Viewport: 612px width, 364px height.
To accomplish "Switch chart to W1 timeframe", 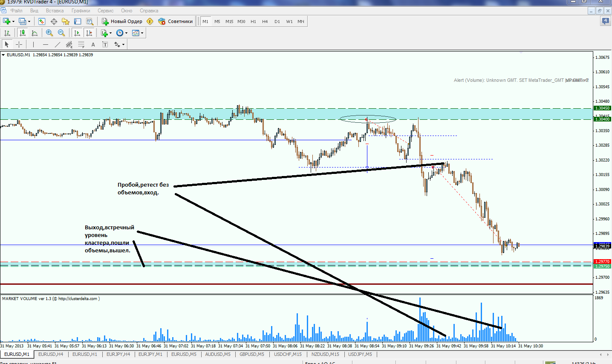I will (289, 21).
